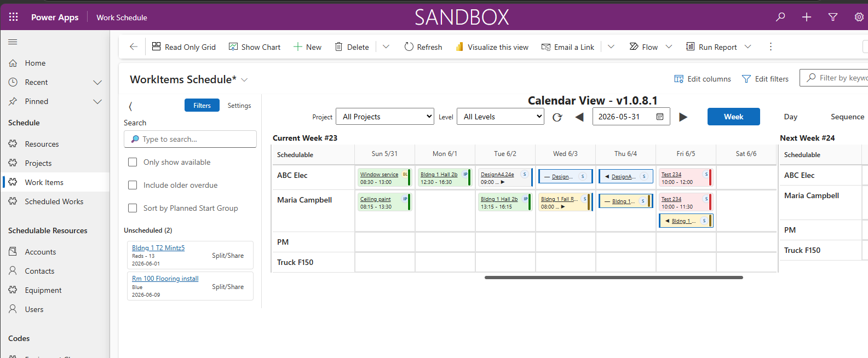Expand the Recent navigation section
Screen dimensions: 868x358
tap(97, 82)
